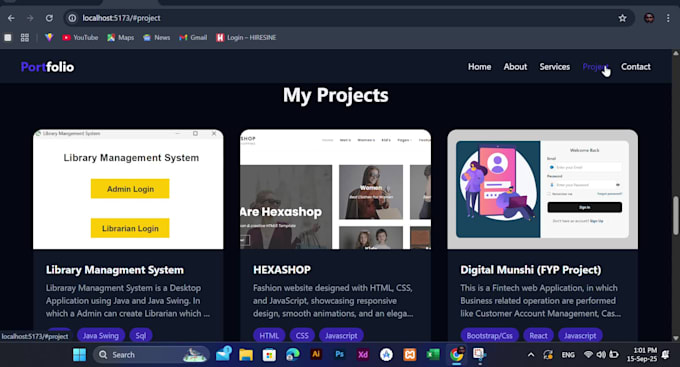Launch Adobe Photoshop from the taskbar
The height and width of the screenshot is (367, 680).
point(340,354)
